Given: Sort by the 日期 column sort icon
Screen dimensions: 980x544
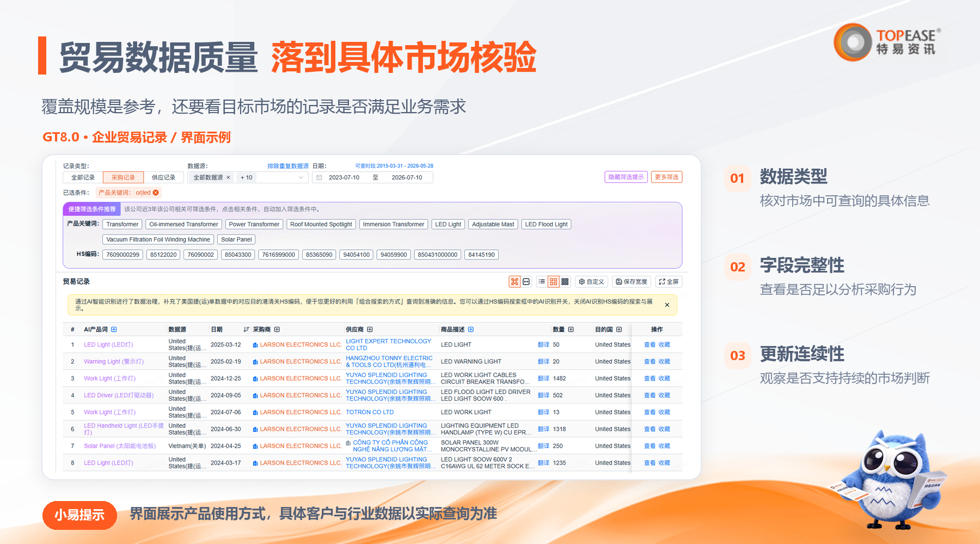Looking at the screenshot, I should pos(247,330).
